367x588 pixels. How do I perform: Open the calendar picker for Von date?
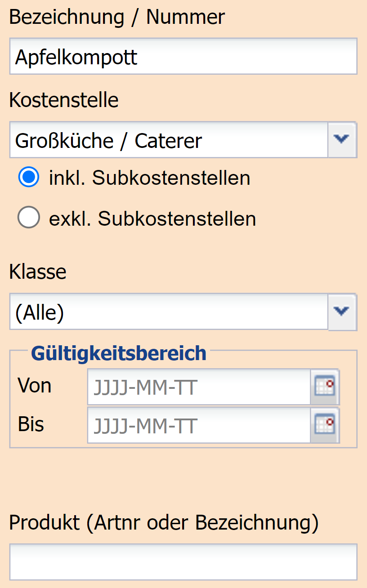(325, 387)
